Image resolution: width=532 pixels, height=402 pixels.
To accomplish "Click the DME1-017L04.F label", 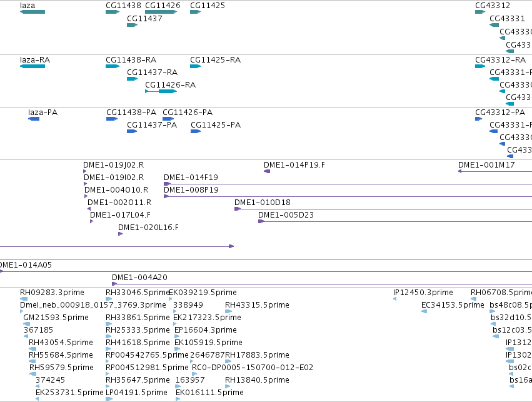I will pyautogui.click(x=120, y=216).
